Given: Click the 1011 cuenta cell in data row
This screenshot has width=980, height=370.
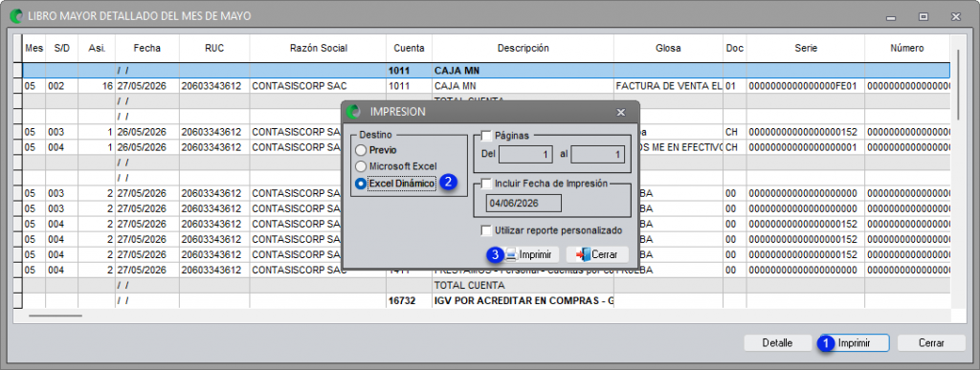Looking at the screenshot, I should click(409, 85).
